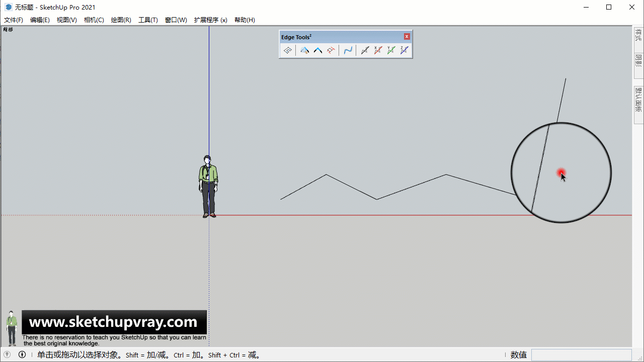
Task: Open the 视图(V) menu
Action: coord(66,20)
